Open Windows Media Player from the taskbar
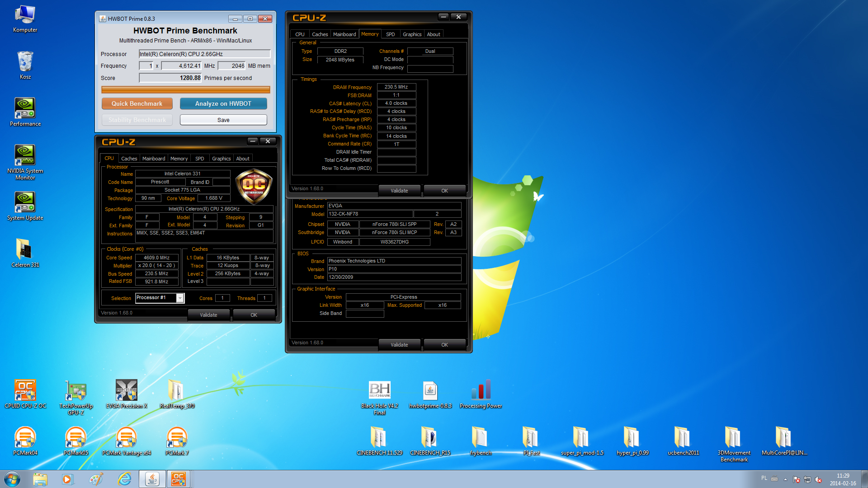 pos(67,479)
